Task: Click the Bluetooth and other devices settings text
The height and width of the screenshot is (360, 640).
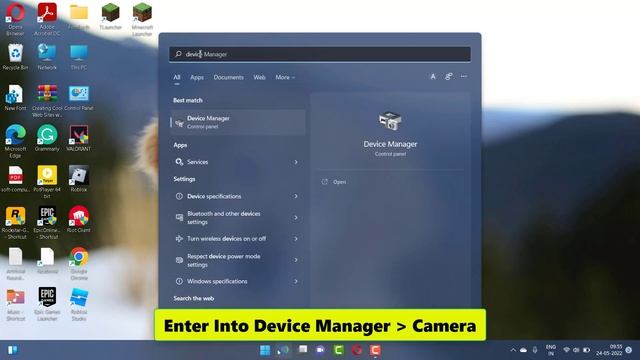Action: pos(223,218)
